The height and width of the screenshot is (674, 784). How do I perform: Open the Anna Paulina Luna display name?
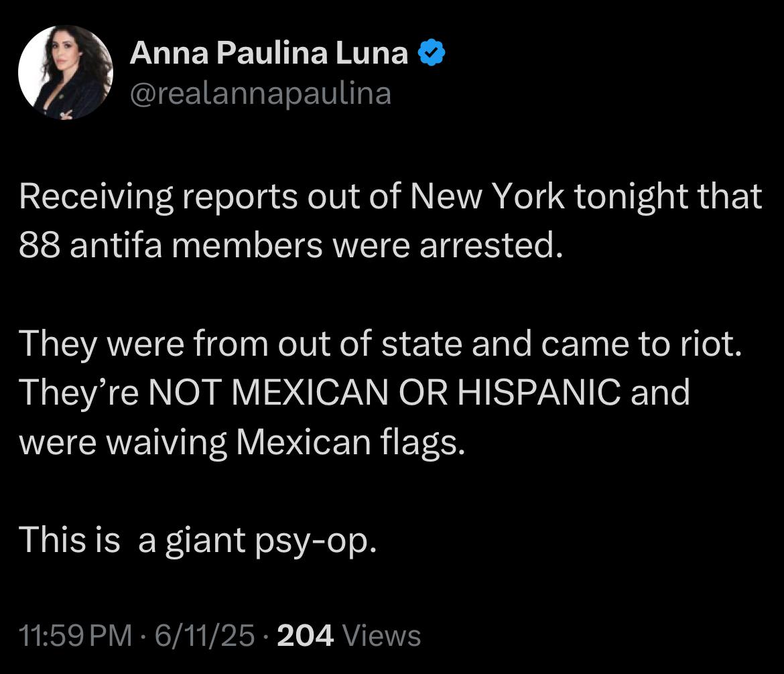point(269,52)
